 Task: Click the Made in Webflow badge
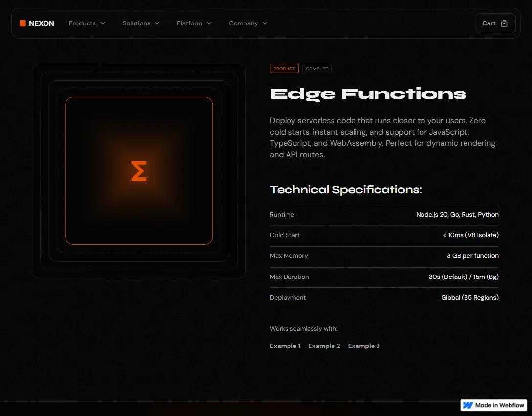(493, 405)
